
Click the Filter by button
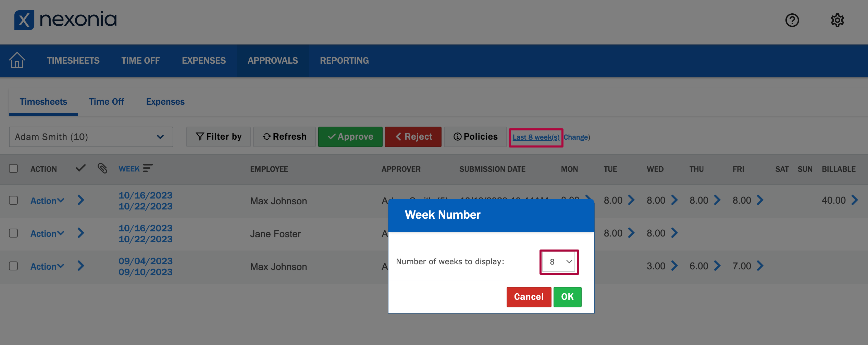[x=219, y=137]
